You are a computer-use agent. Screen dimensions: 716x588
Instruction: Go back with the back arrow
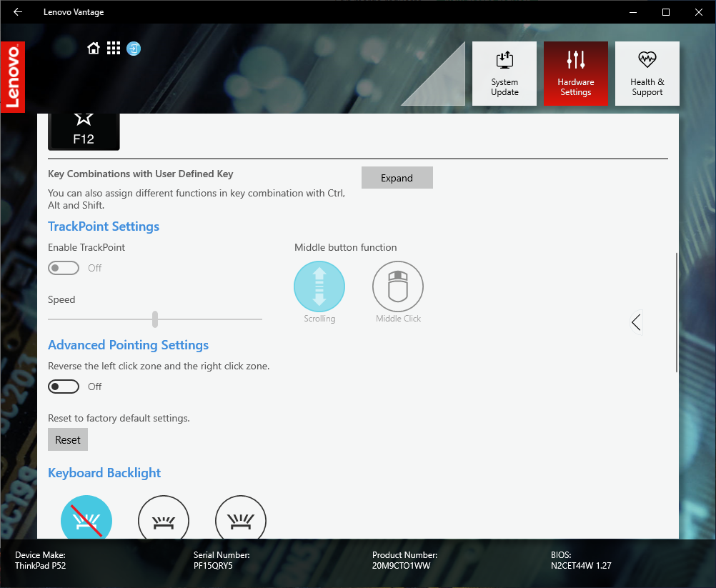point(18,12)
